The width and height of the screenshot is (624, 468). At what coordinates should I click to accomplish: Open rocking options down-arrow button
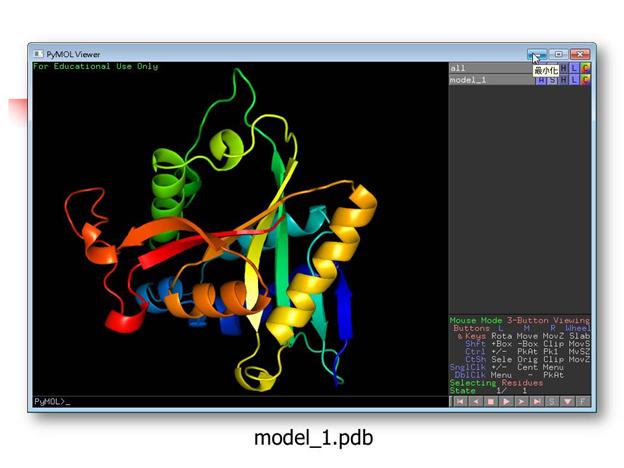567,402
